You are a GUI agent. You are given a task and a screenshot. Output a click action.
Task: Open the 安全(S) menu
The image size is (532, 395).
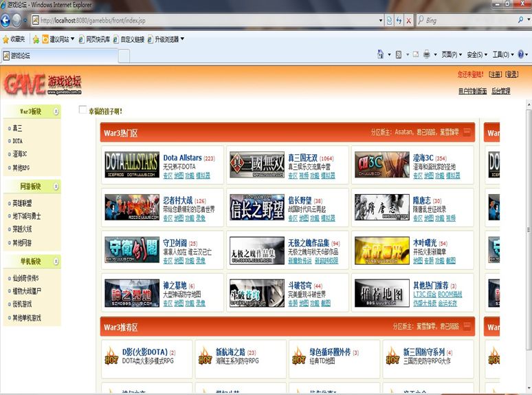pos(477,54)
